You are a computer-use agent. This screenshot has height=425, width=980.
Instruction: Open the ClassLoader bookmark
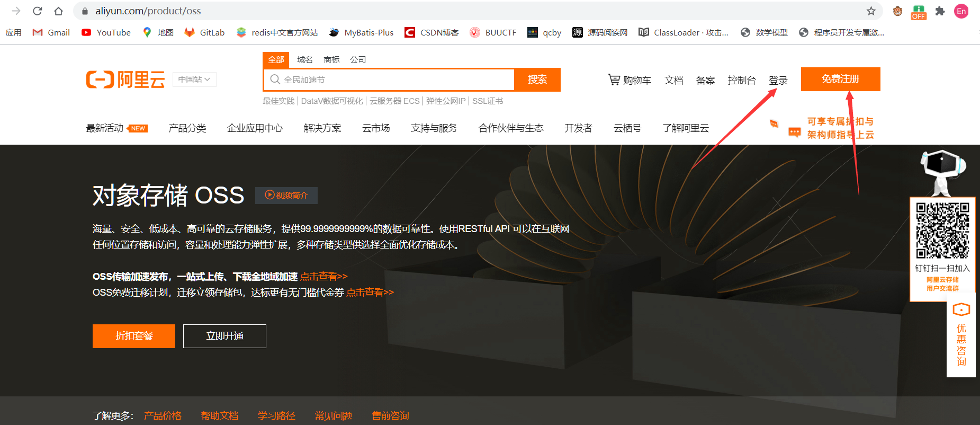[684, 32]
